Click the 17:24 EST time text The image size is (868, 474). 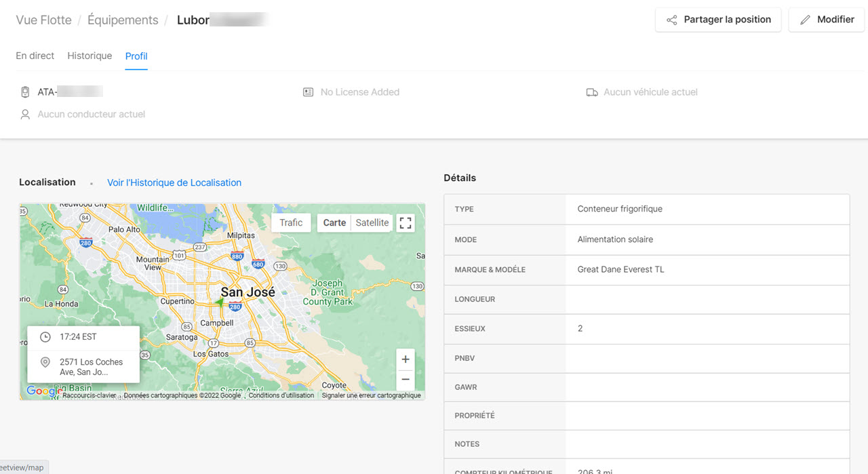click(78, 337)
